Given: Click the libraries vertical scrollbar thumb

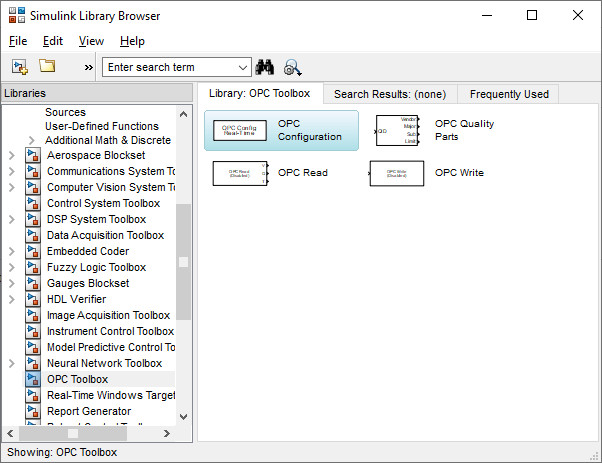Looking at the screenshot, I should point(183,262).
